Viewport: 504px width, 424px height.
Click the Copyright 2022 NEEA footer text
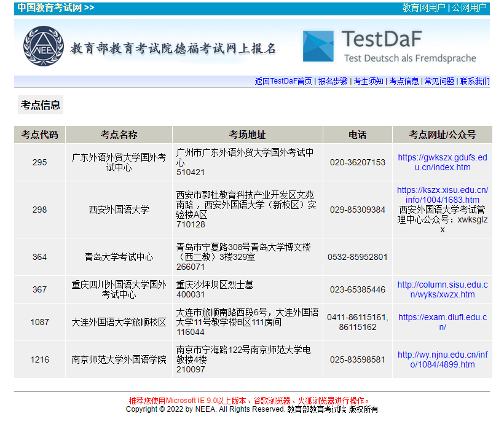pyautogui.click(x=251, y=409)
